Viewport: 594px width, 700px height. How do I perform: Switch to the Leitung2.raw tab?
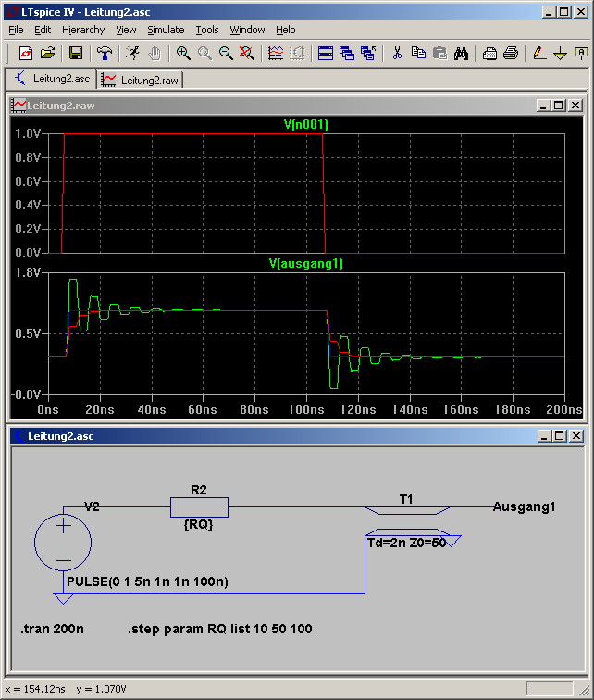140,81
